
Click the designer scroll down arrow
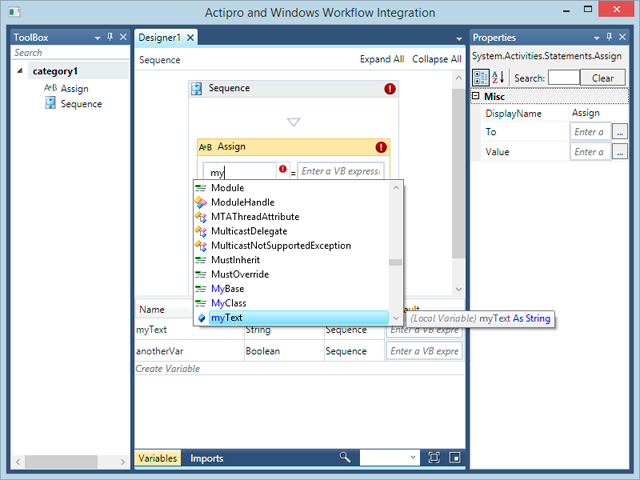458,289
